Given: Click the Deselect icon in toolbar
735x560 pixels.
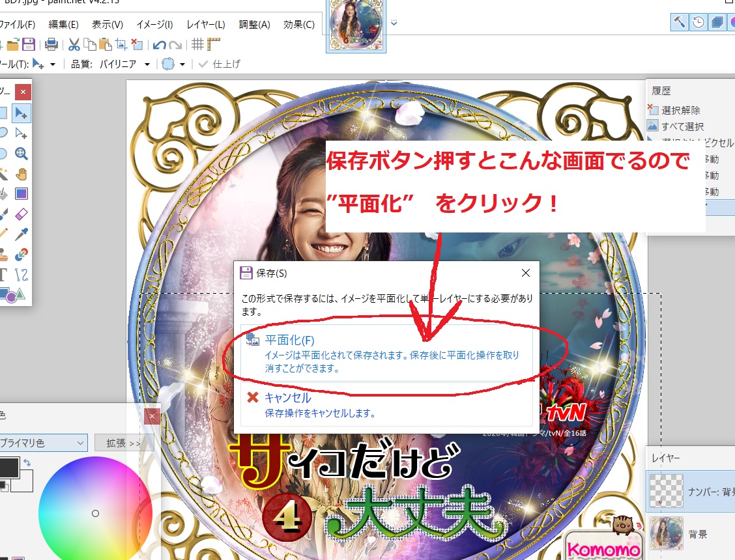Looking at the screenshot, I should point(137,44).
